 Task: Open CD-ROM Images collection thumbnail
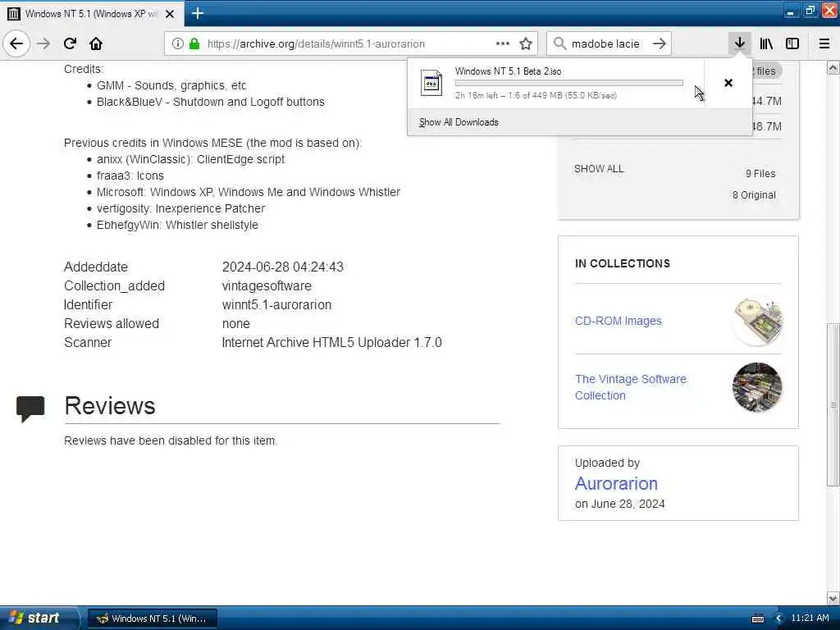(757, 321)
